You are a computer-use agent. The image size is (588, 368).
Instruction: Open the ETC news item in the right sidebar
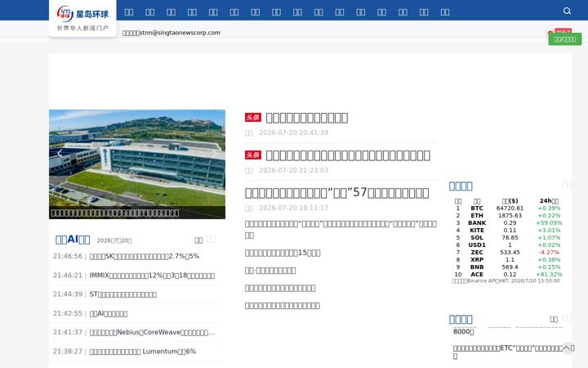pyautogui.click(x=514, y=352)
